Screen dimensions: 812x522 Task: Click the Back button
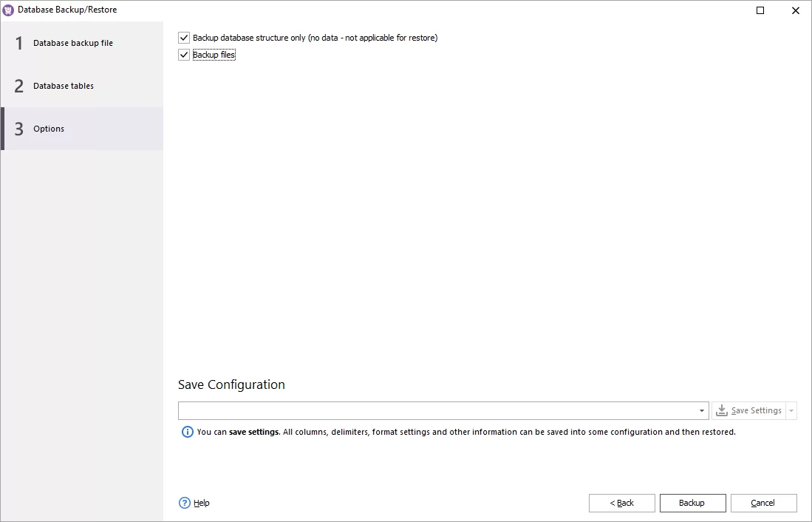(x=621, y=503)
